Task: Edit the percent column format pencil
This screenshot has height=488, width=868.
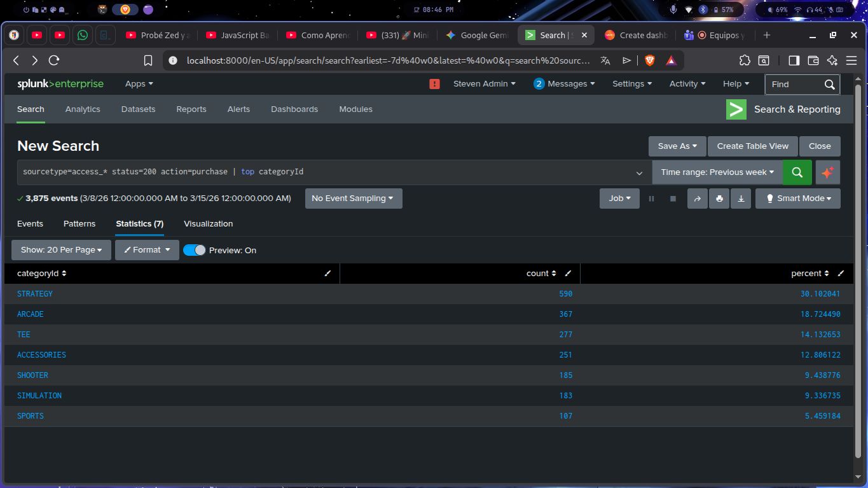Action: [841, 274]
